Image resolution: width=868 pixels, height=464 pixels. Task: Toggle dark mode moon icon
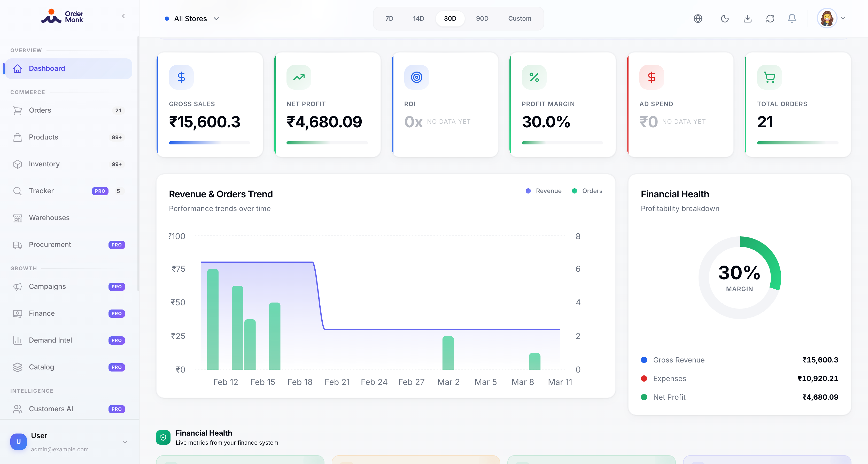(724, 19)
